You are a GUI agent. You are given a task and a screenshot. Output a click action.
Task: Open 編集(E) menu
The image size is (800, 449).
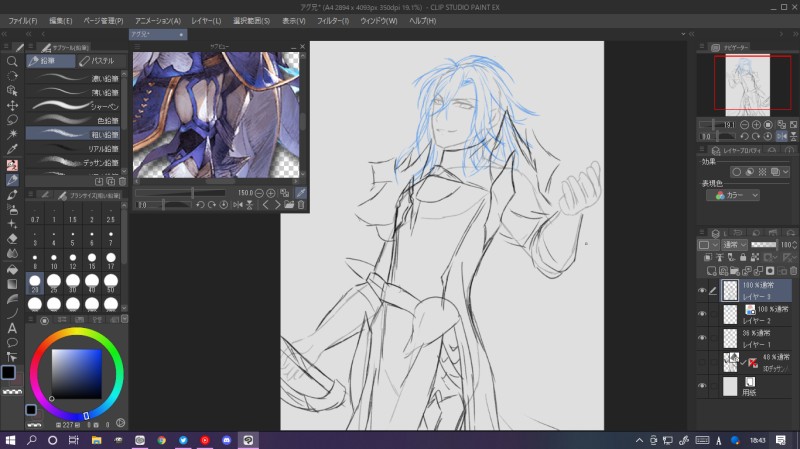(x=60, y=21)
